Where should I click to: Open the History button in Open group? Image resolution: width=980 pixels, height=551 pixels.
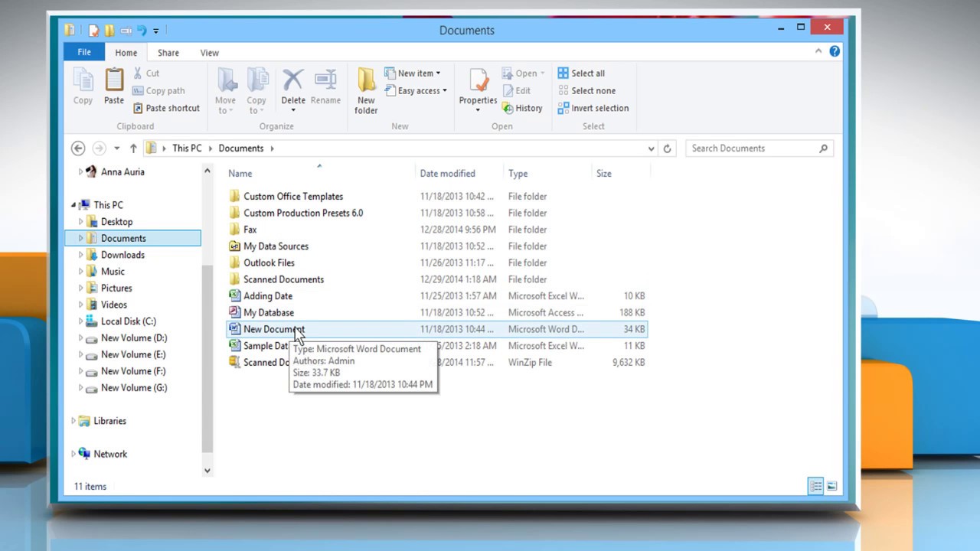(522, 108)
